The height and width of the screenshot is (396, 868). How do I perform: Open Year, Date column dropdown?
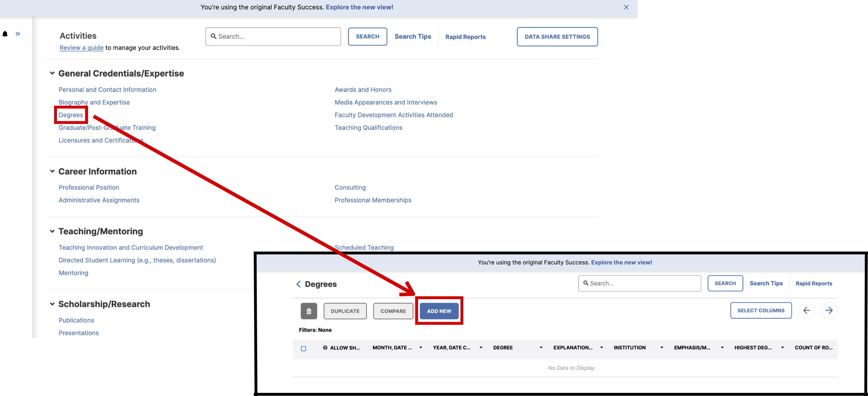(481, 348)
